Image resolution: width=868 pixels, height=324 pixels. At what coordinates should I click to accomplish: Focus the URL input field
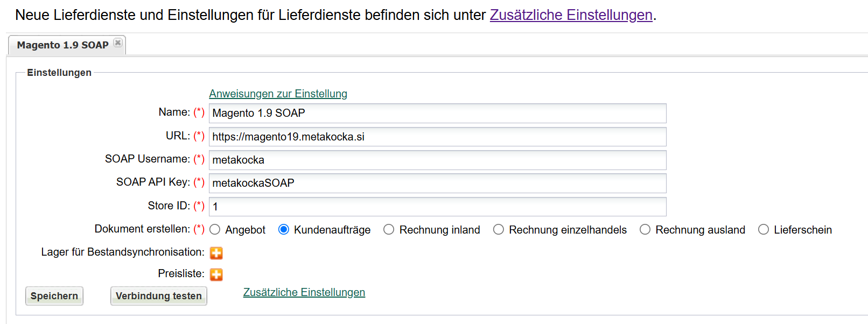[x=438, y=137]
